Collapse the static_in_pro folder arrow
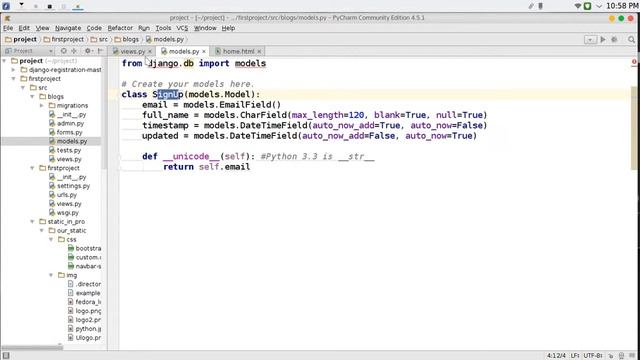This screenshot has width=640, height=360. pyautogui.click(x=32, y=222)
